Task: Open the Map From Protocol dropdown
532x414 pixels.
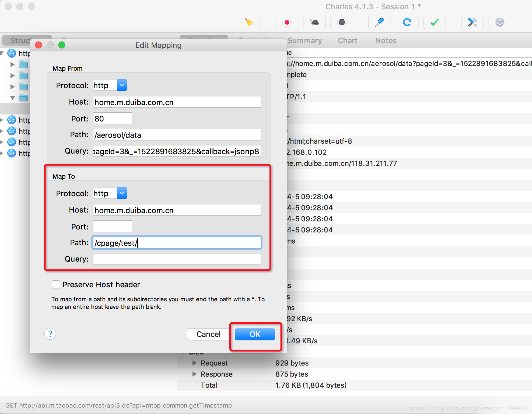Action: 122,85
